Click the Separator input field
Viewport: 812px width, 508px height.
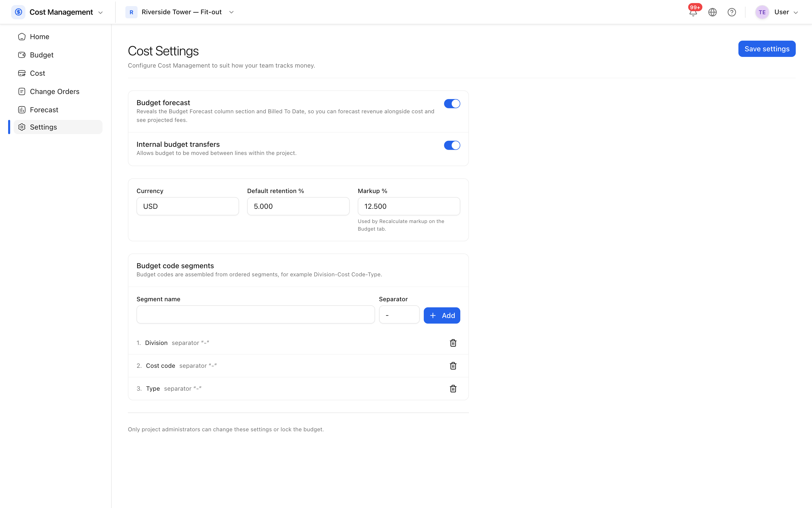[x=399, y=314]
